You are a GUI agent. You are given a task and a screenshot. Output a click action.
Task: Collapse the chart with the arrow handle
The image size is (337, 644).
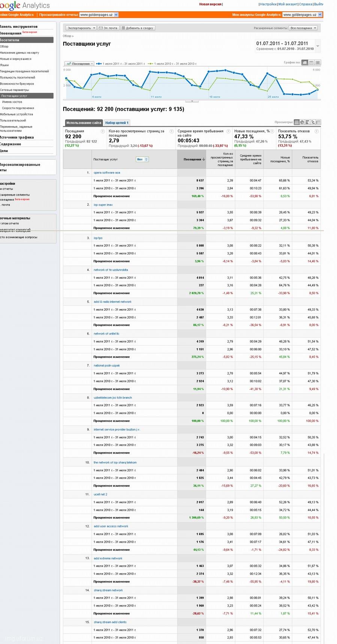(x=192, y=101)
